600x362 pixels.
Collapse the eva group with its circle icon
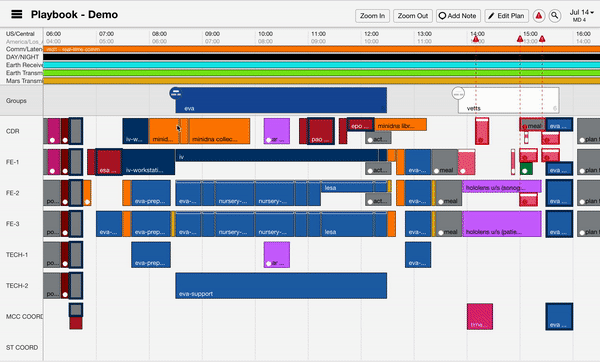coord(176,93)
